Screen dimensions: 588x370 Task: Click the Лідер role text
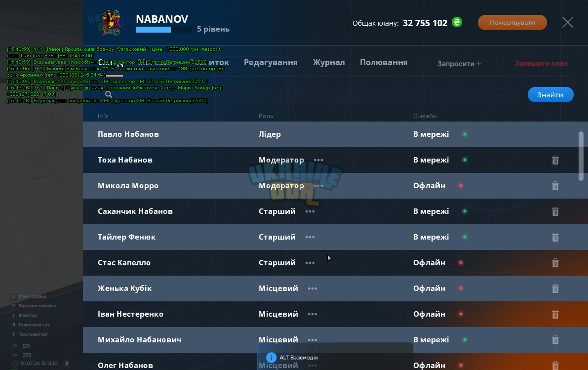(270, 134)
